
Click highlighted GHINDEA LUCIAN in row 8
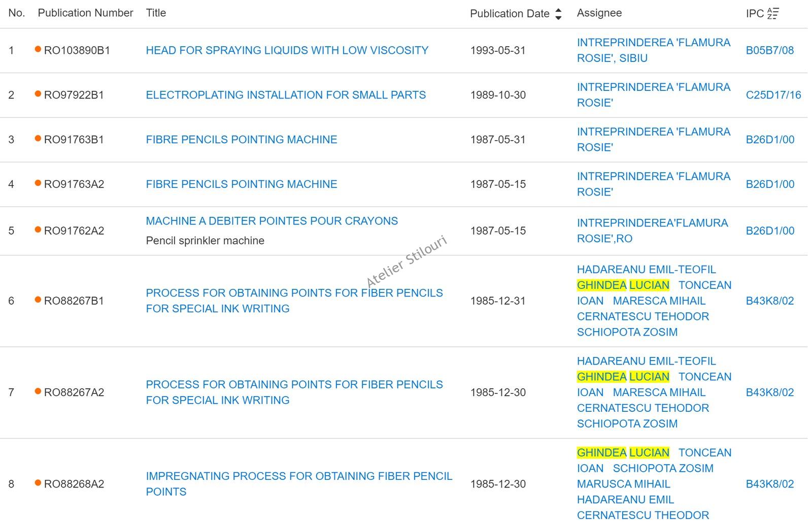point(623,452)
